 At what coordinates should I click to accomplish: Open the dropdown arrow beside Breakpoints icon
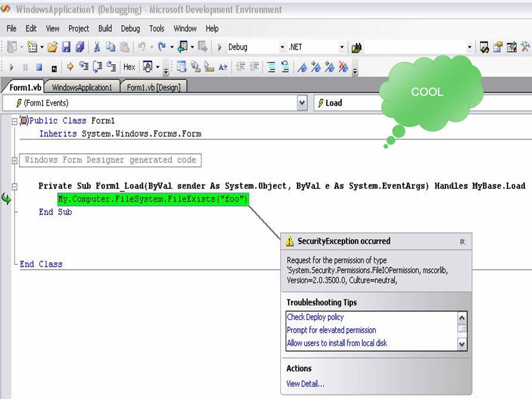tap(157, 67)
